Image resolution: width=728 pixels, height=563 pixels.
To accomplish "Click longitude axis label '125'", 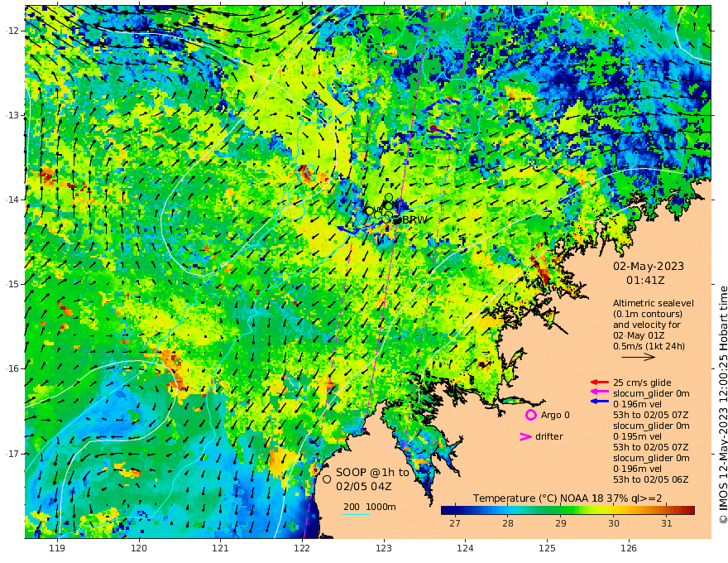I will (548, 548).
